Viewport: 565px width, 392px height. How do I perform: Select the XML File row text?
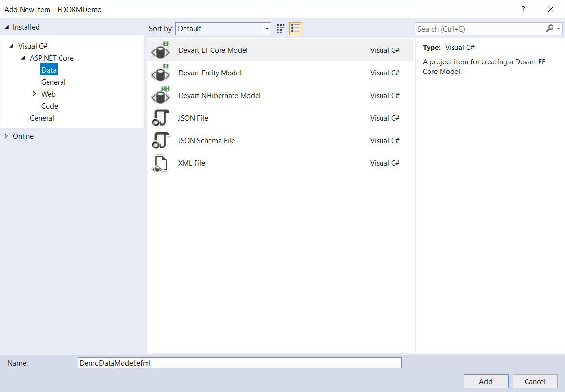191,163
